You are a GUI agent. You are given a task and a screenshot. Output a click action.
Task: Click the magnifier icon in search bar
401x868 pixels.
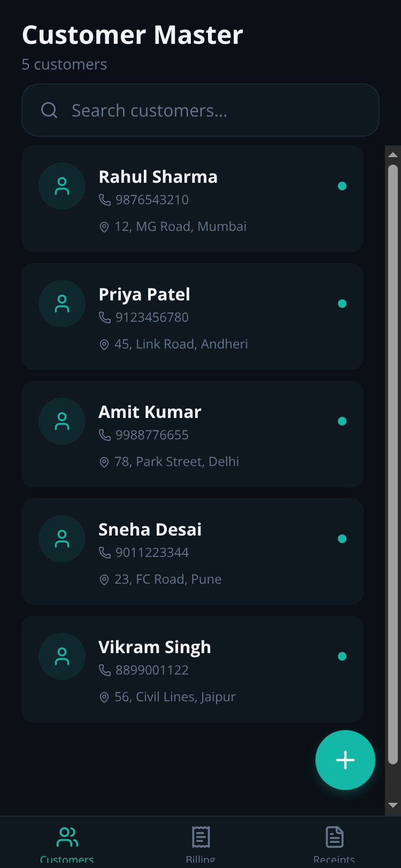click(49, 110)
